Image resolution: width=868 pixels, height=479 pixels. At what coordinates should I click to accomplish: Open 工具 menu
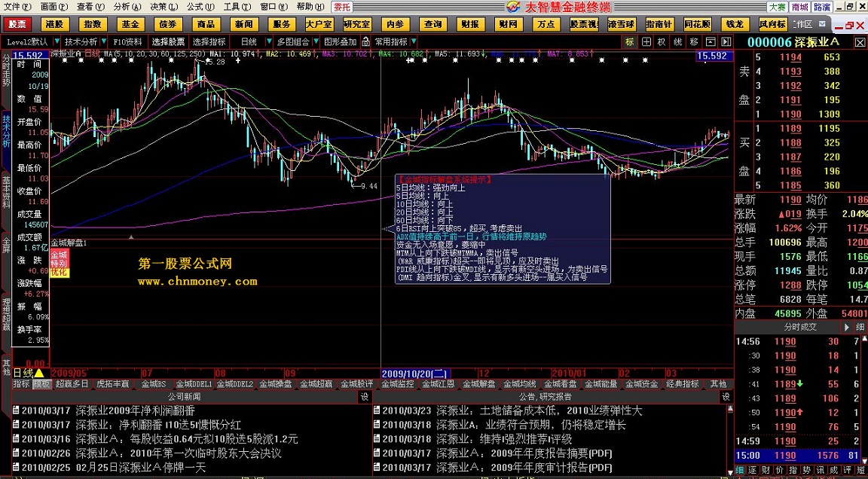pyautogui.click(x=237, y=7)
